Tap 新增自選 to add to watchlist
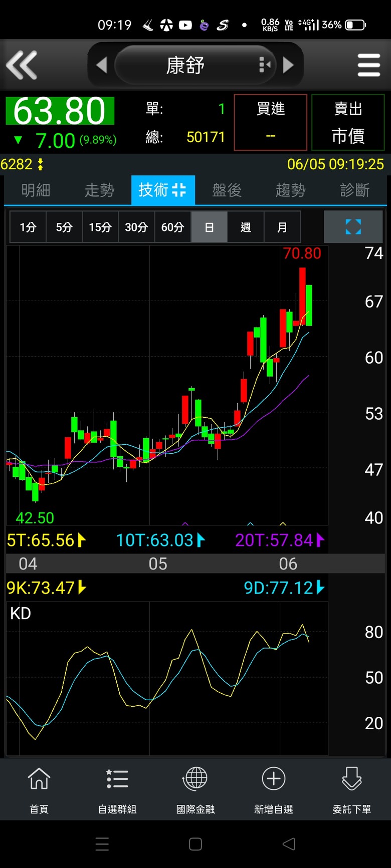 274,790
